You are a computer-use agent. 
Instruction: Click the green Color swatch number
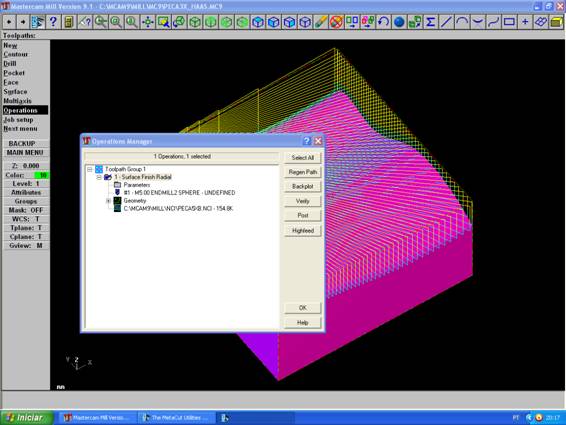41,175
